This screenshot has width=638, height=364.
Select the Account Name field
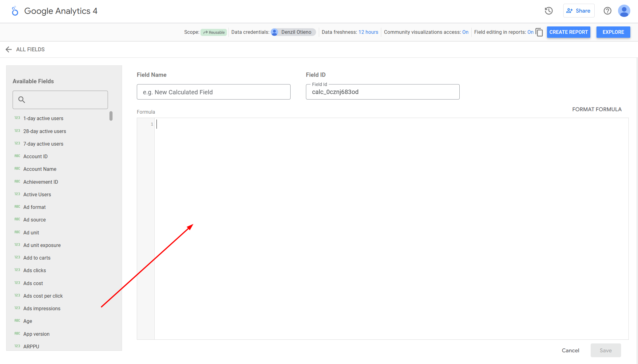point(40,169)
